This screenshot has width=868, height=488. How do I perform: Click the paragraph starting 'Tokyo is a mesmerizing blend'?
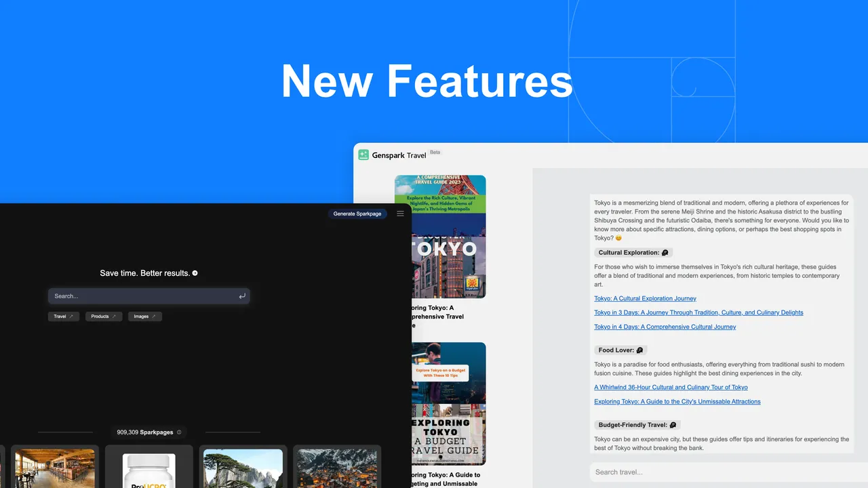coord(722,220)
